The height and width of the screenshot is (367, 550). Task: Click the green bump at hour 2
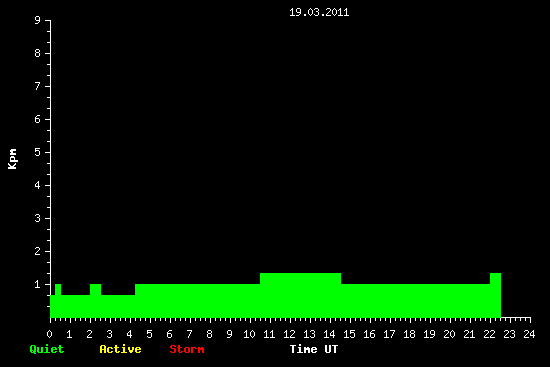point(95,300)
